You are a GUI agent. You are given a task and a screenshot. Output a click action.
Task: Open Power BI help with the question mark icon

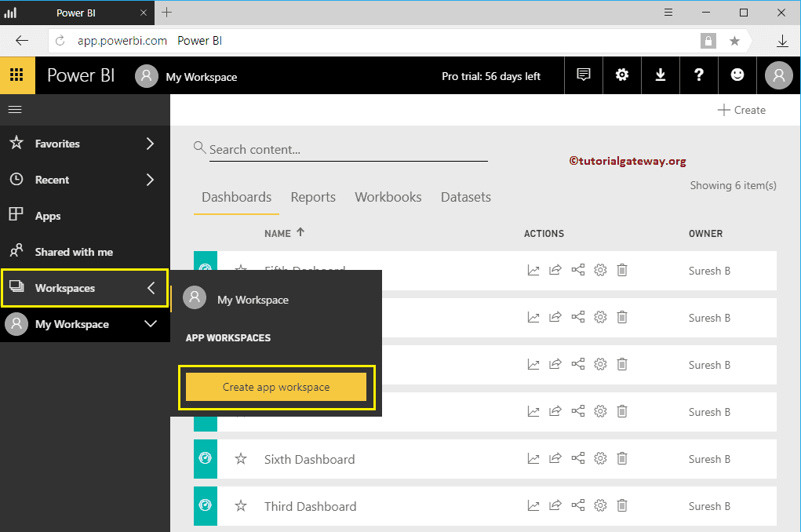698,75
